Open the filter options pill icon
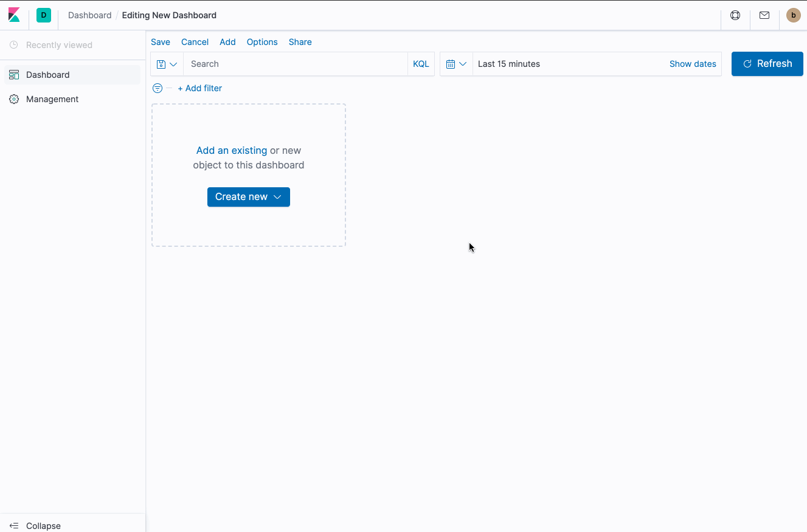The image size is (807, 532). (157, 88)
